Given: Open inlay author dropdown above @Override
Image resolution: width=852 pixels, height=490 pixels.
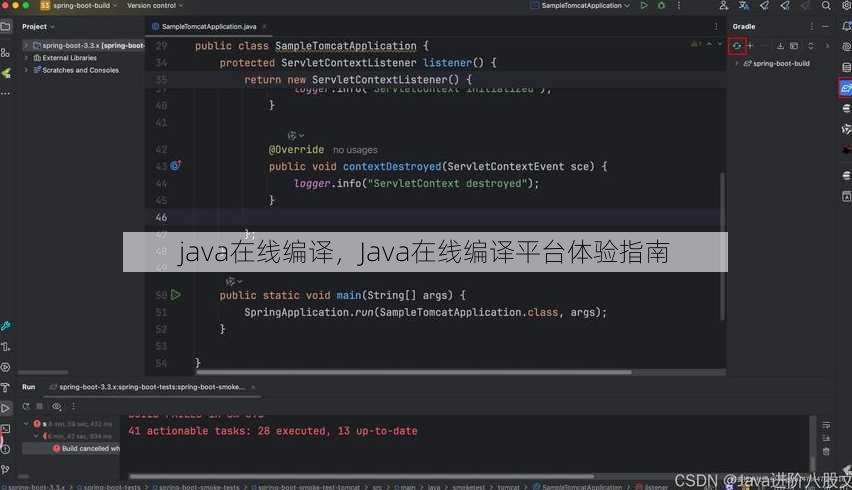Looking at the screenshot, I should (x=296, y=135).
